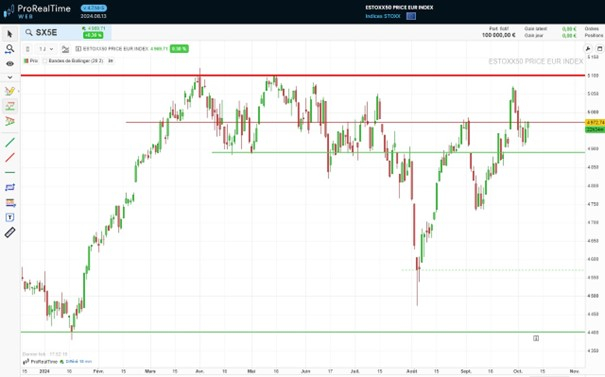Screen dimensions: 605x377
Task: Select the blue text box tool
Action: point(10,217)
